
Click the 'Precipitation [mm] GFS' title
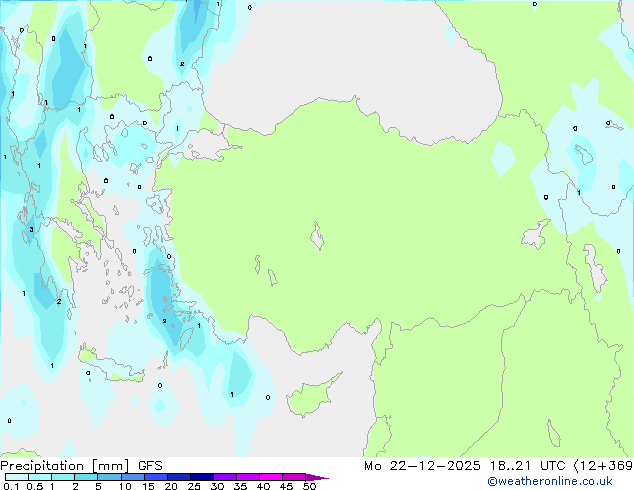81,466
